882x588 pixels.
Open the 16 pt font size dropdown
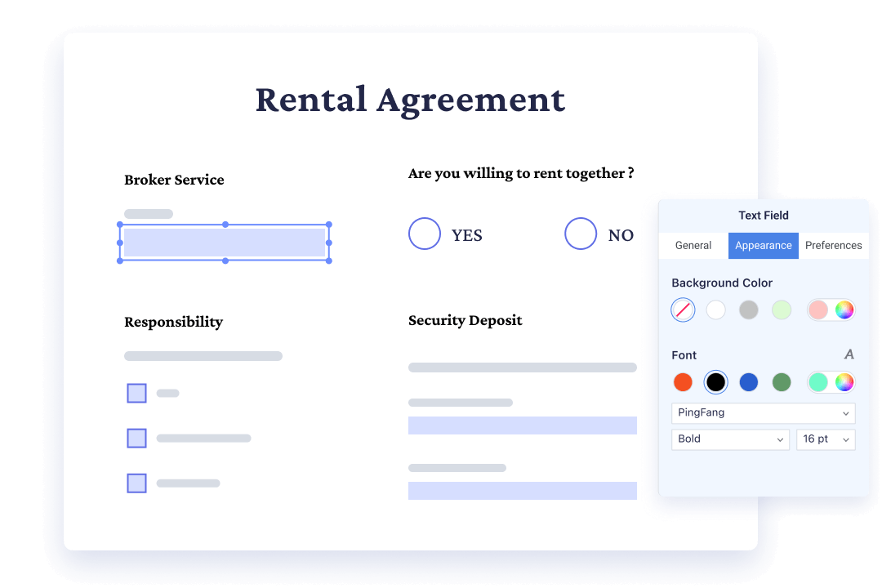[x=826, y=439]
